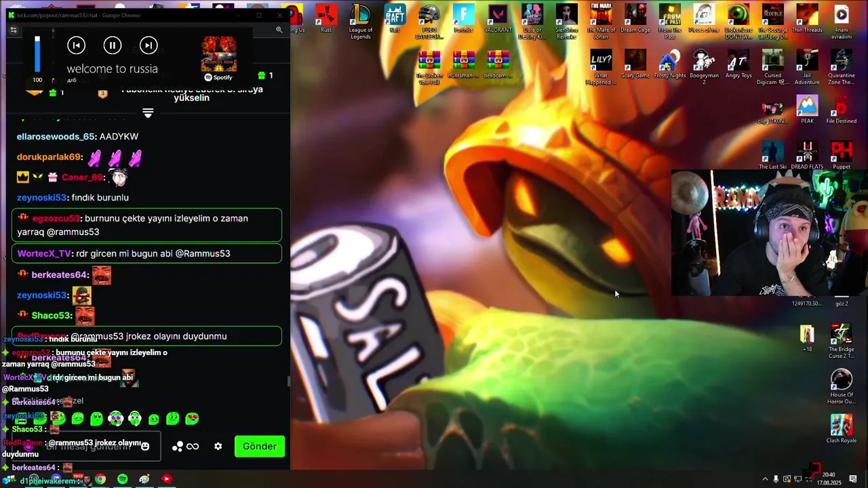868x488 pixels.
Task: Open PEAK desktop shortcut
Action: click(807, 110)
